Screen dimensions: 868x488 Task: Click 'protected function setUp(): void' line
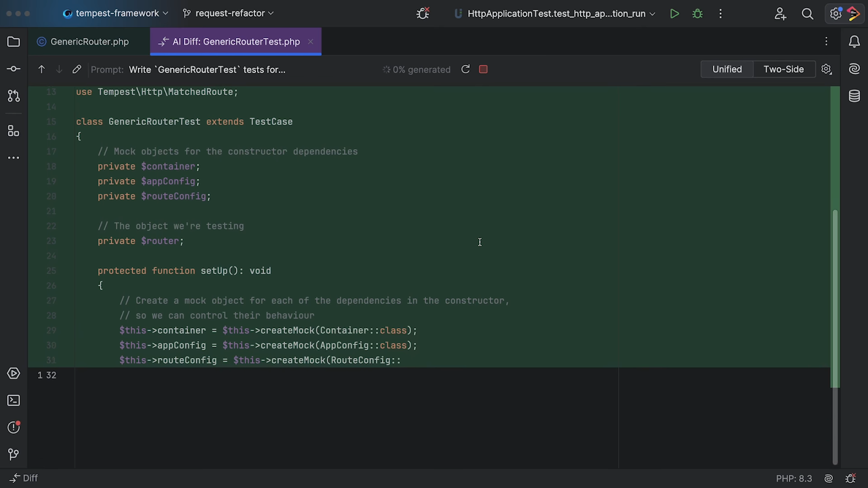coord(184,271)
